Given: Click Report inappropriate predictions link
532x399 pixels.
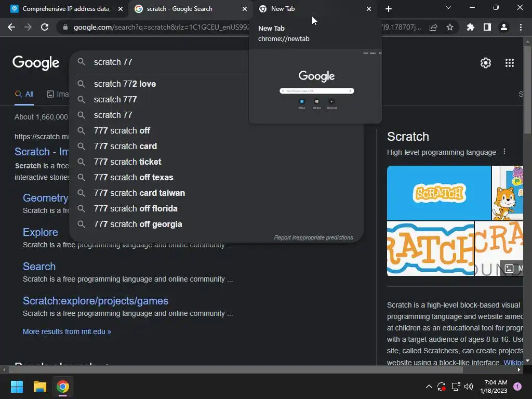Looking at the screenshot, I should (x=313, y=237).
